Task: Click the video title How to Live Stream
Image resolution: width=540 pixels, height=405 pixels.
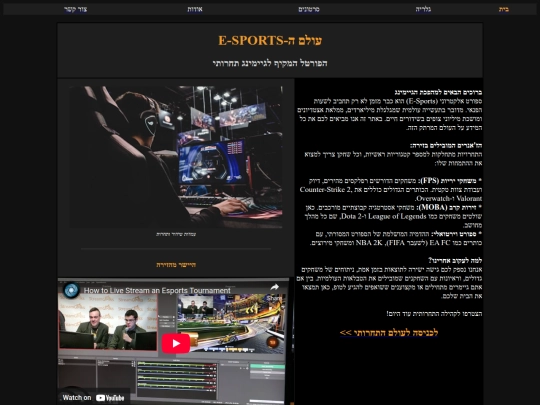Action: [x=157, y=290]
